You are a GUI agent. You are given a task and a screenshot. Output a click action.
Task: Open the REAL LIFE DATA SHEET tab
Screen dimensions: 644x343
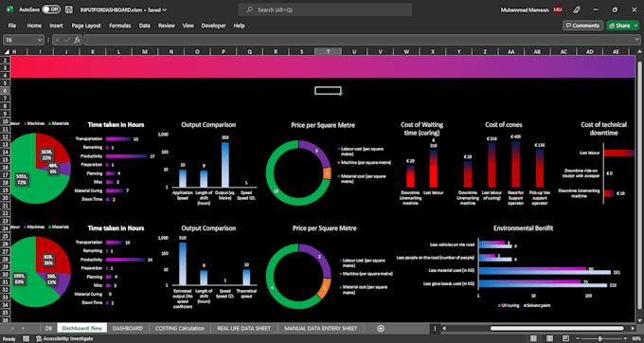[243, 328]
